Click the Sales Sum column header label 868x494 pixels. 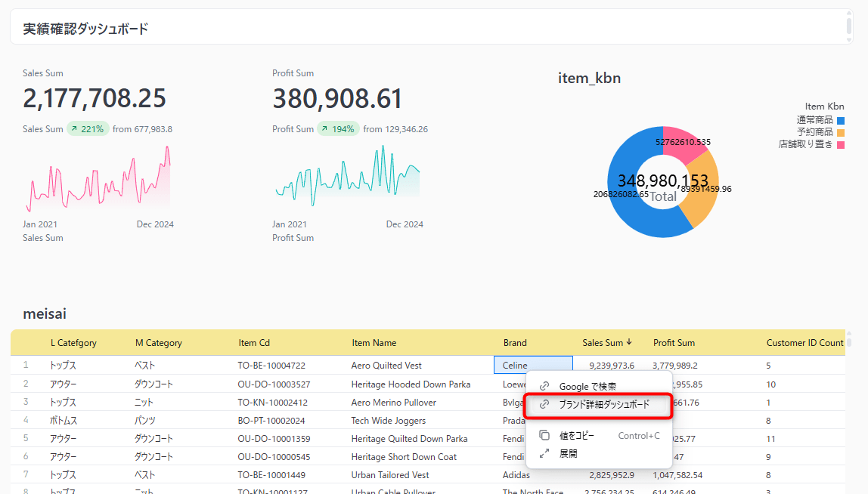[x=603, y=343]
